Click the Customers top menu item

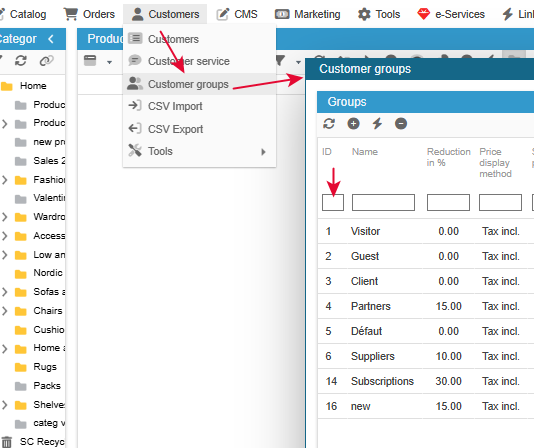point(165,14)
